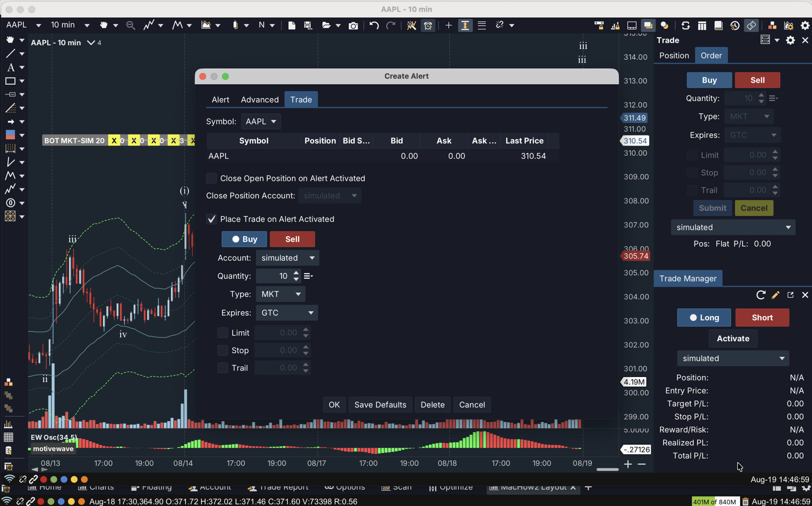Click Save Defaults button
The height and width of the screenshot is (506, 812).
point(380,405)
